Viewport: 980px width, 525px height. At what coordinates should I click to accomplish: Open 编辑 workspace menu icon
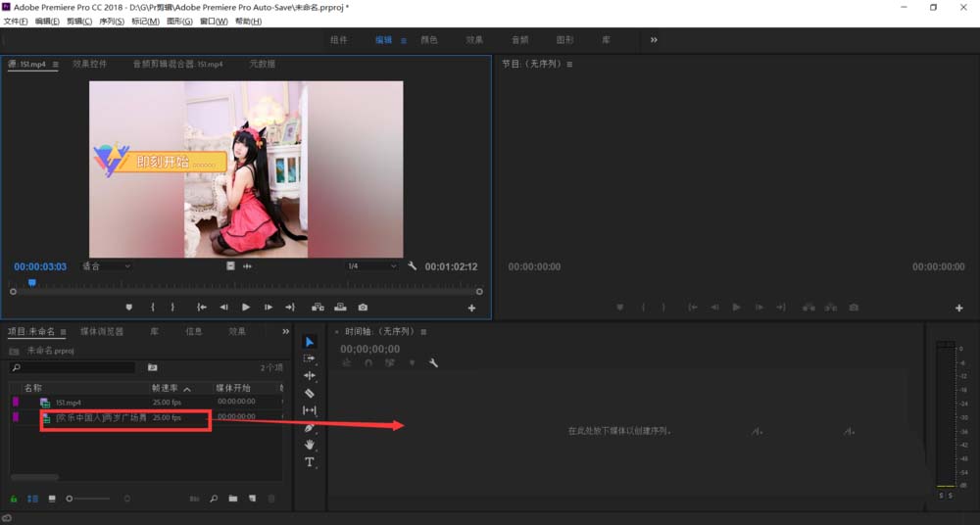pyautogui.click(x=404, y=40)
